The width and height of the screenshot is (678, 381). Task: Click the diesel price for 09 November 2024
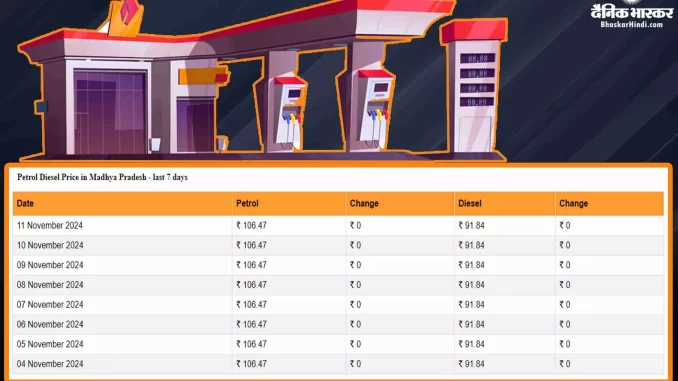pyautogui.click(x=471, y=265)
